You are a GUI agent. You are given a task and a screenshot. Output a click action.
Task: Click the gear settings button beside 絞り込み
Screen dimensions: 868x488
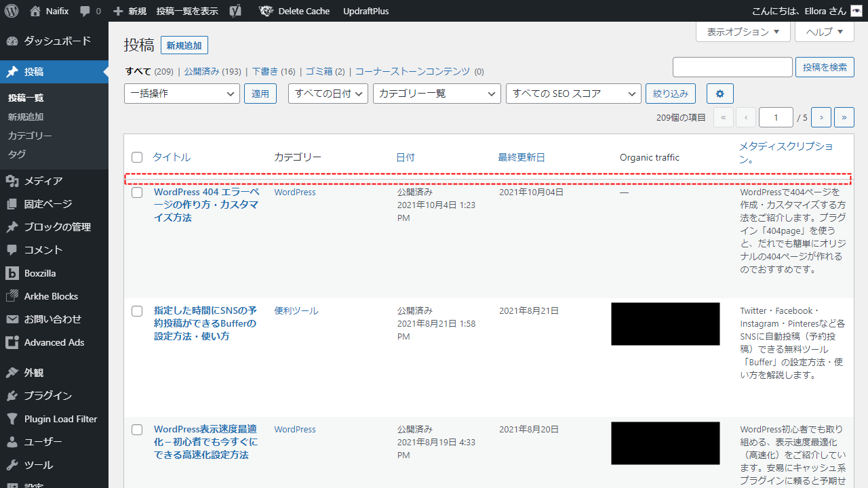tap(719, 94)
